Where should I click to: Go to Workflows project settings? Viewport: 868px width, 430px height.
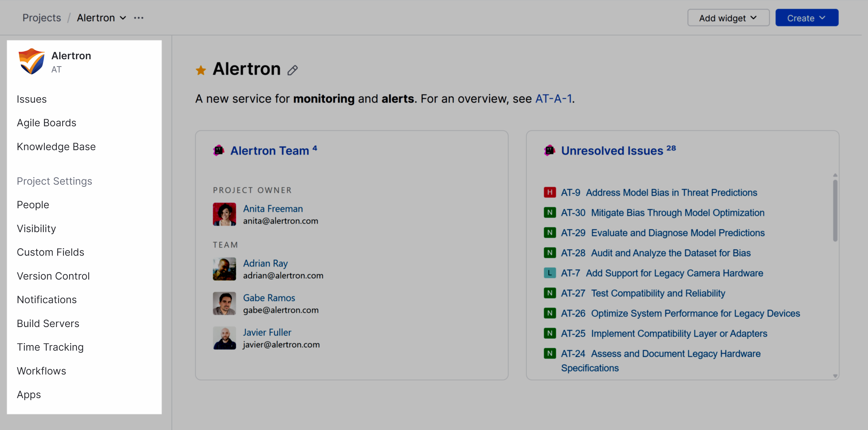[41, 371]
